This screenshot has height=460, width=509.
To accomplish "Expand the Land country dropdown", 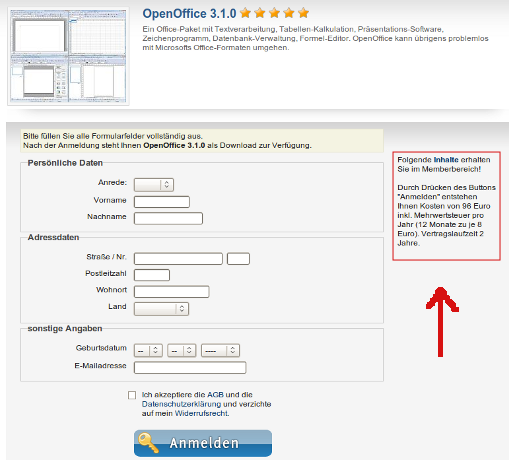I will [x=161, y=309].
